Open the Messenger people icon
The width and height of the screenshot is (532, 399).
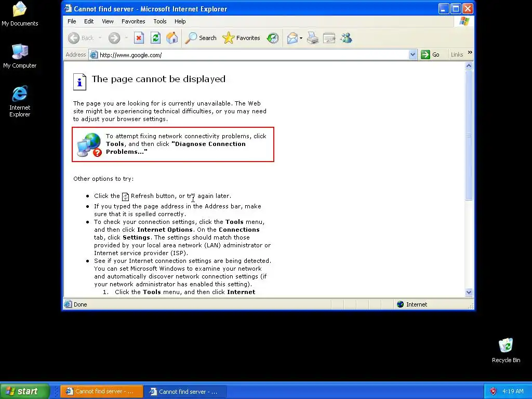pos(347,38)
